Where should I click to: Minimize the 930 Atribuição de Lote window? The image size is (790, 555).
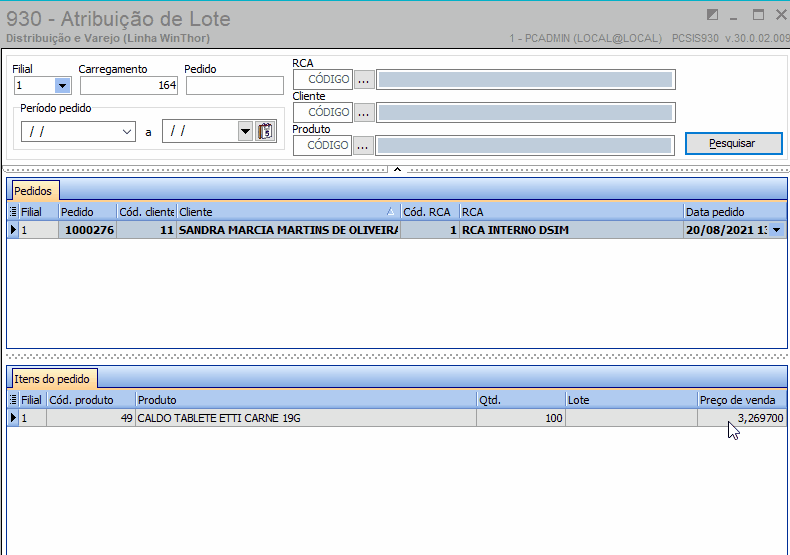[x=734, y=16]
